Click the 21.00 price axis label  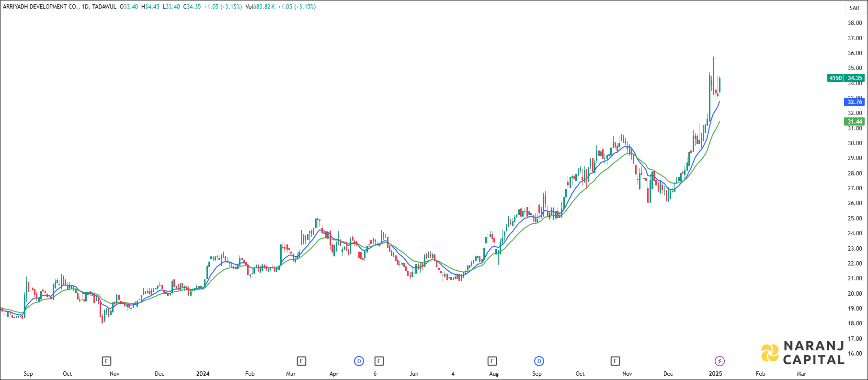855,278
